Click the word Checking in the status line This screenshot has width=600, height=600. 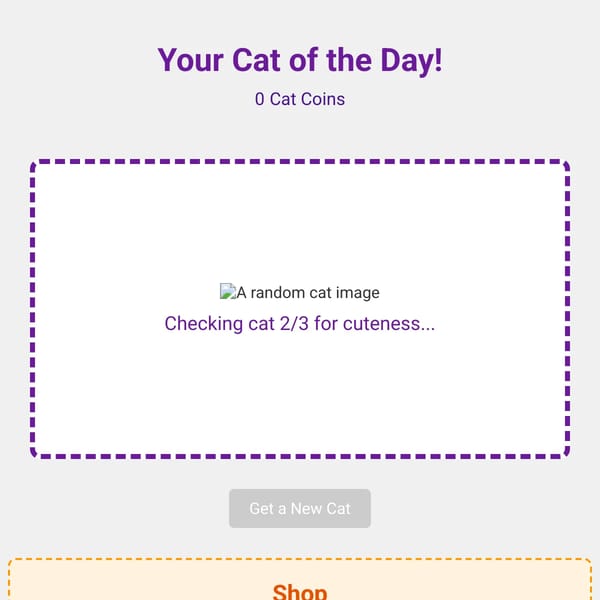click(204, 324)
